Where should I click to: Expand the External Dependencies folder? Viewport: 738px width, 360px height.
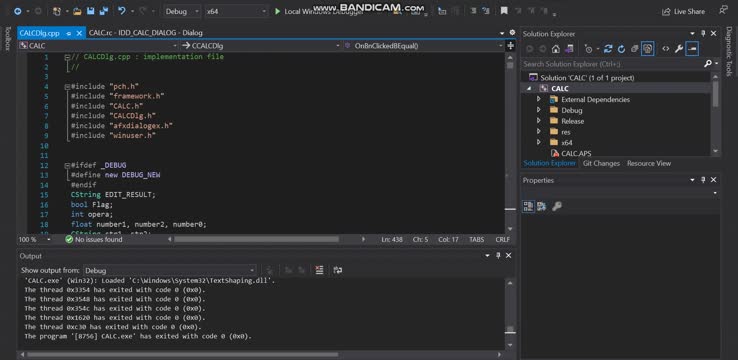tap(539, 99)
